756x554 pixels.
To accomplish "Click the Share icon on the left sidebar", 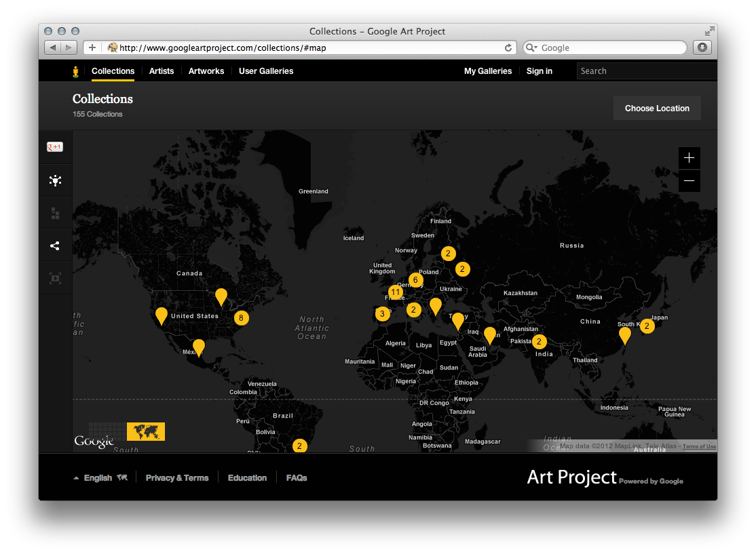I will click(x=55, y=245).
